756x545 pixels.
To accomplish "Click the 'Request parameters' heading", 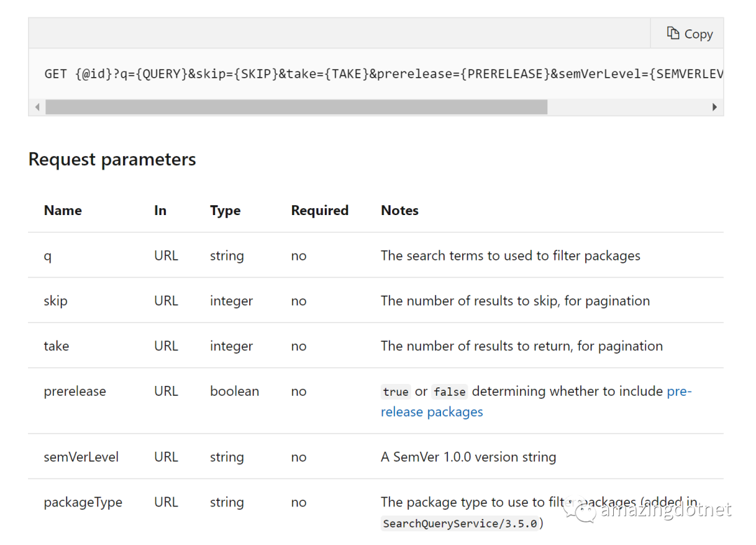I will click(112, 159).
